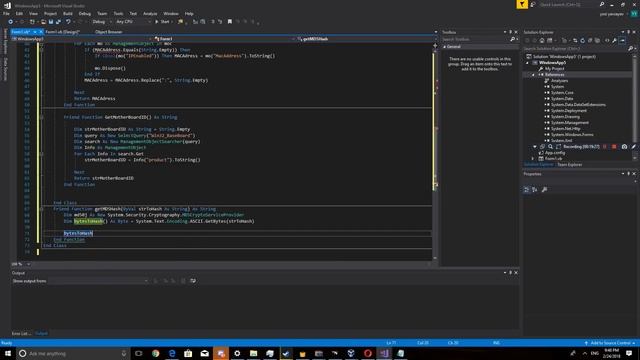
Task: Pause the screen recording overlay
Action: point(605,147)
